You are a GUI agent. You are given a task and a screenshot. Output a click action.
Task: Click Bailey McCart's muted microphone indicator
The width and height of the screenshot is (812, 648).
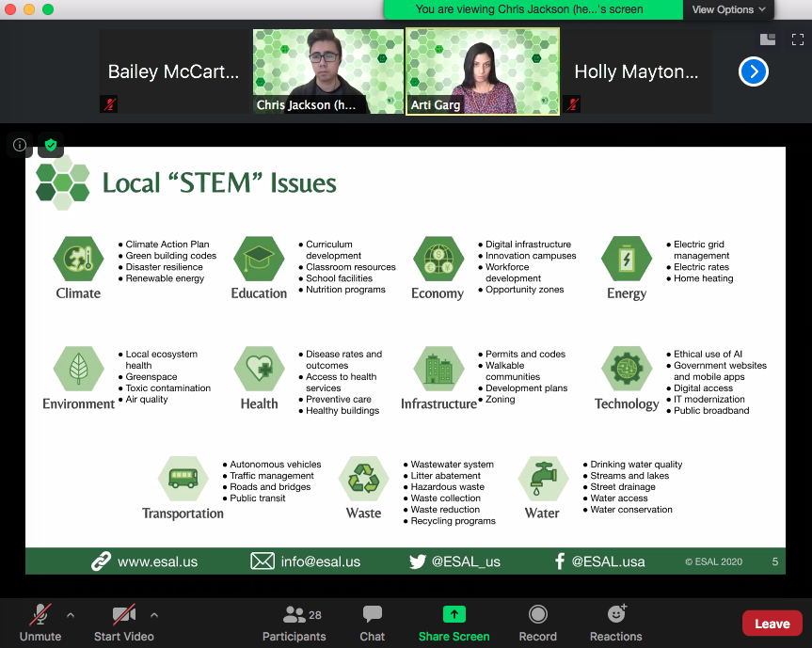(108, 104)
